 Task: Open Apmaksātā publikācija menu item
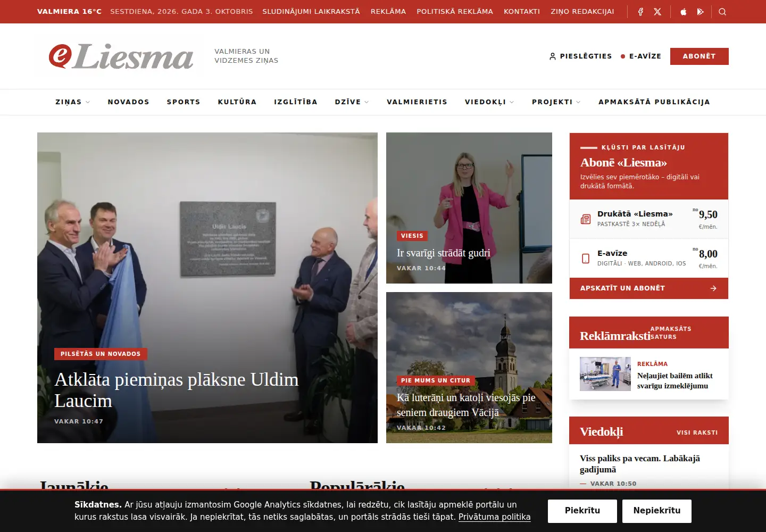[x=654, y=102]
